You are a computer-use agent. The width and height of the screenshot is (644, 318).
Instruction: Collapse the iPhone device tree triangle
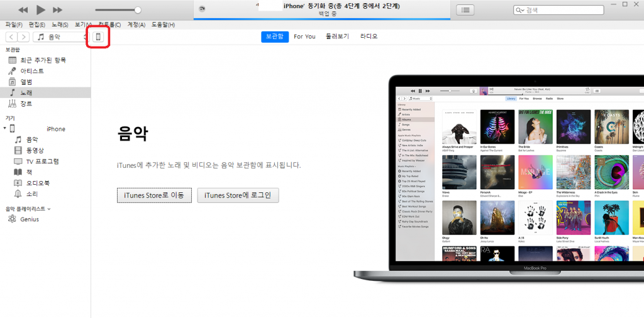point(4,129)
